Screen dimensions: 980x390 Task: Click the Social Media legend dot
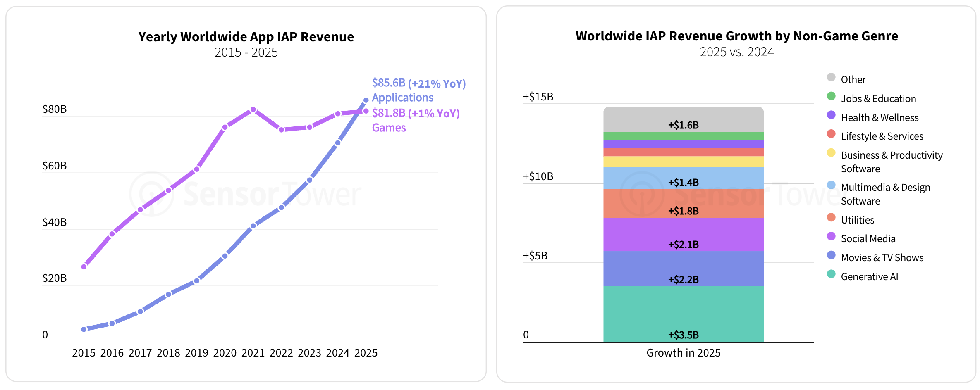[x=831, y=236]
